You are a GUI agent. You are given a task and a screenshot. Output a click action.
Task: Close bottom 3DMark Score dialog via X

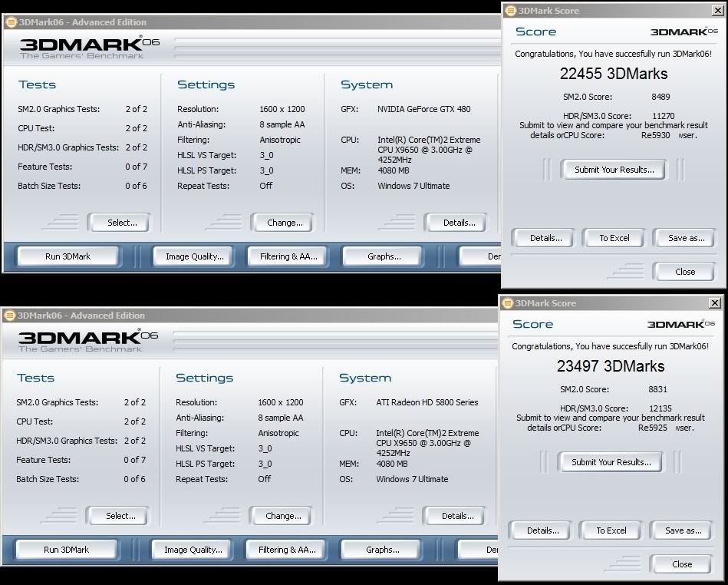tap(714, 303)
